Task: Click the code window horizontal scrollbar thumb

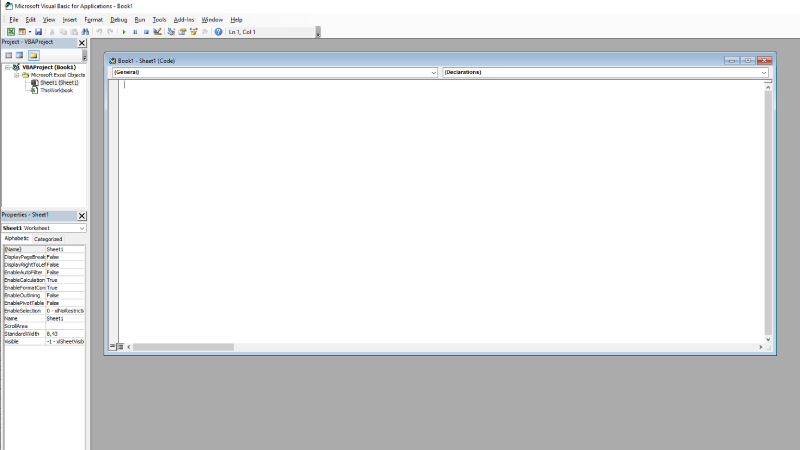Action: (x=183, y=347)
